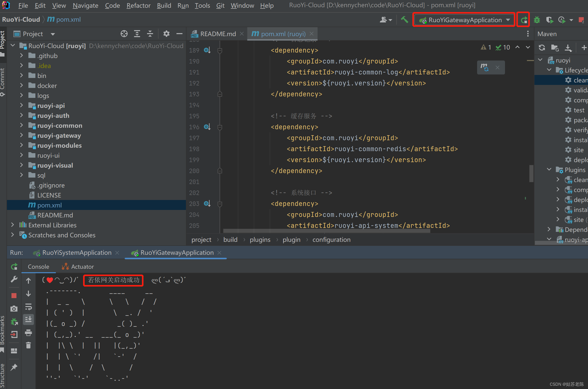Viewport: 588px width, 389px height.
Task: Open the RuoYiGatewayApplication run configuration dropdown
Action: tap(464, 20)
